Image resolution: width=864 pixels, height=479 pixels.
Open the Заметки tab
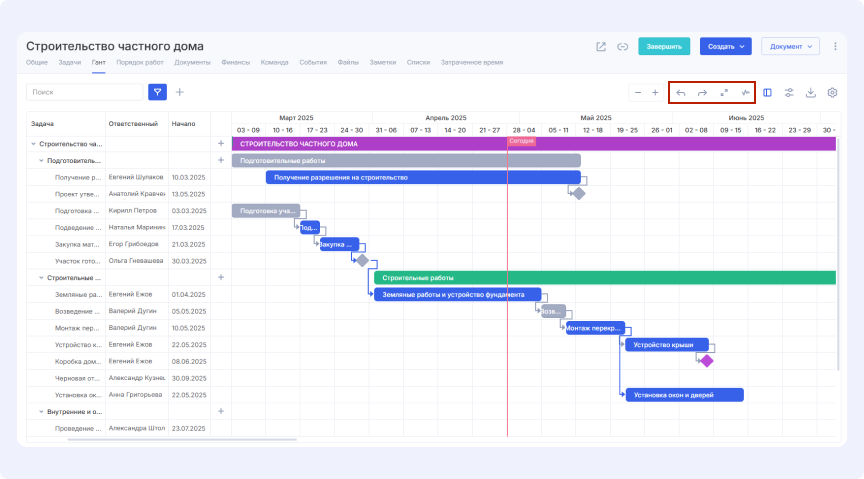[x=383, y=62]
